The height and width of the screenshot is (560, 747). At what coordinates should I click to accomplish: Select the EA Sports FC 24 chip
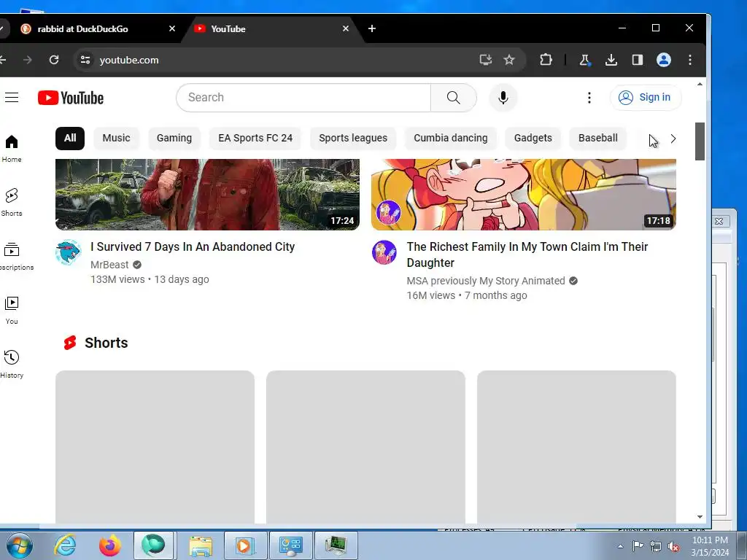[255, 138]
